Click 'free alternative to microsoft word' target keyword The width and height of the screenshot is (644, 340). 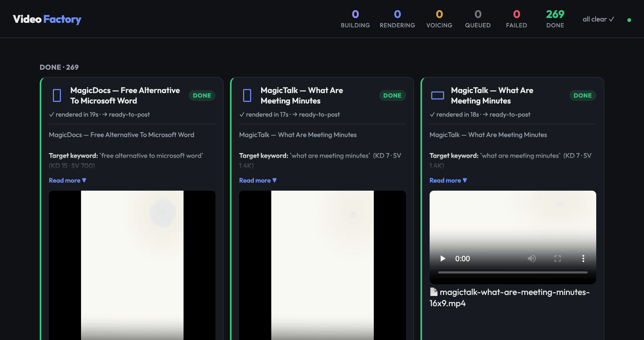[151, 156]
